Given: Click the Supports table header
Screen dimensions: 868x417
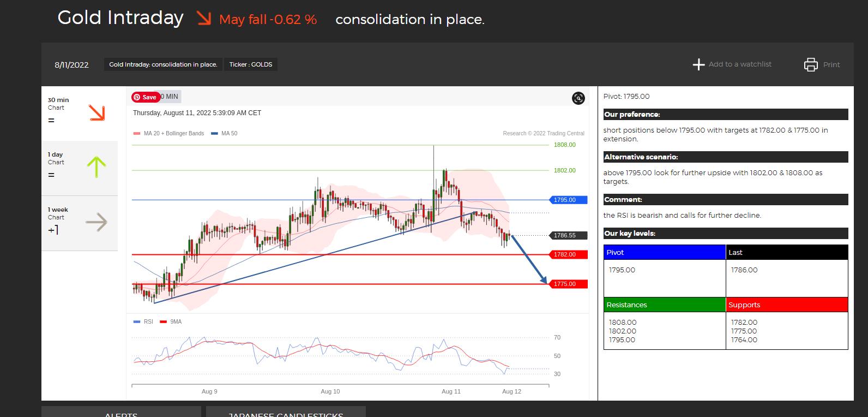Looking at the screenshot, I should [787, 305].
